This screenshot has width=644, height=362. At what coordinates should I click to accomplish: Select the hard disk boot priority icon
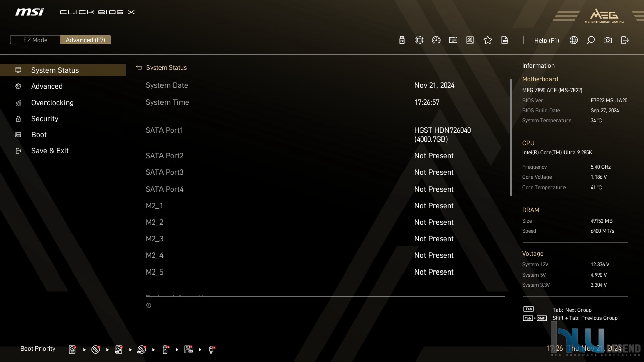click(x=72, y=349)
